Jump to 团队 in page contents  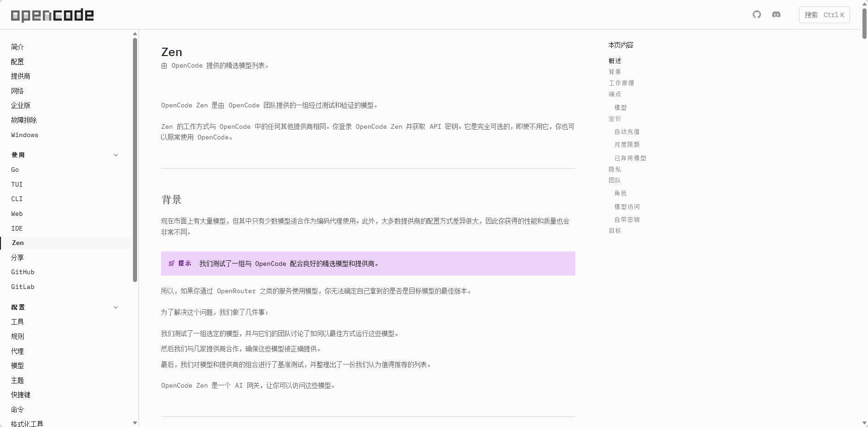(x=615, y=180)
